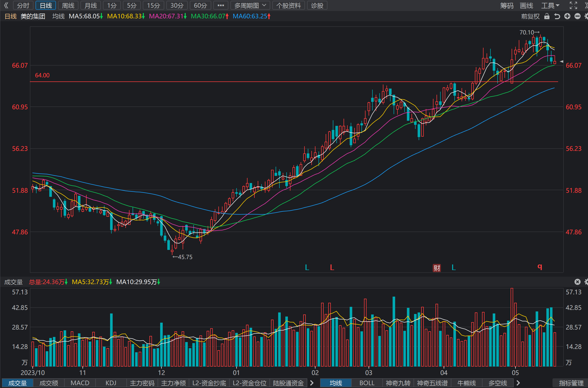The image size is (588, 388).
Task: Zoom in chart with plus icon
Action: click(567, 16)
